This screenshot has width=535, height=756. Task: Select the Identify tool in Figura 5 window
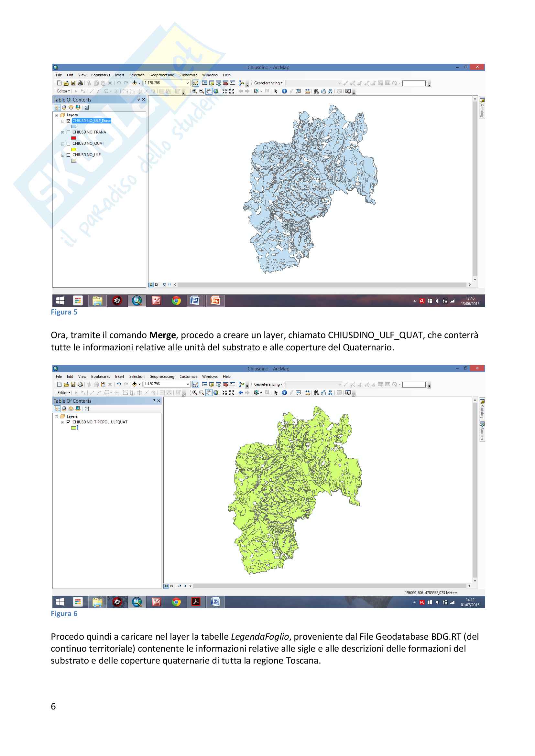pyautogui.click(x=284, y=91)
